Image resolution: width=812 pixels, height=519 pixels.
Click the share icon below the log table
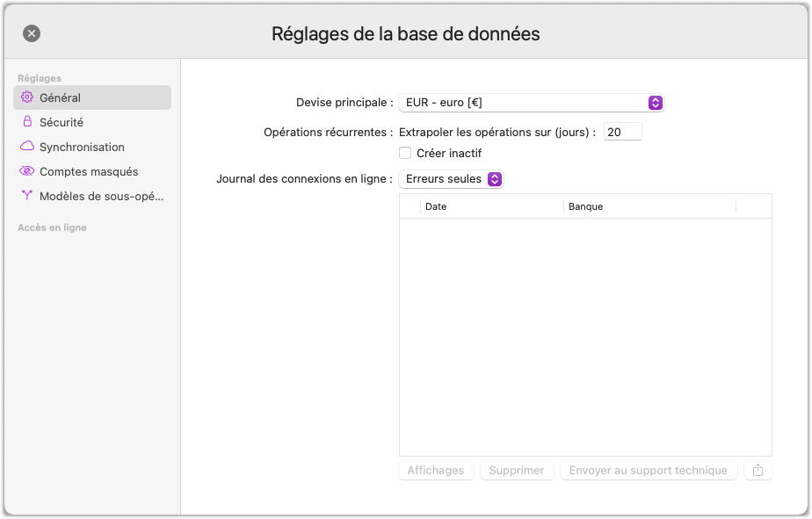tap(758, 471)
